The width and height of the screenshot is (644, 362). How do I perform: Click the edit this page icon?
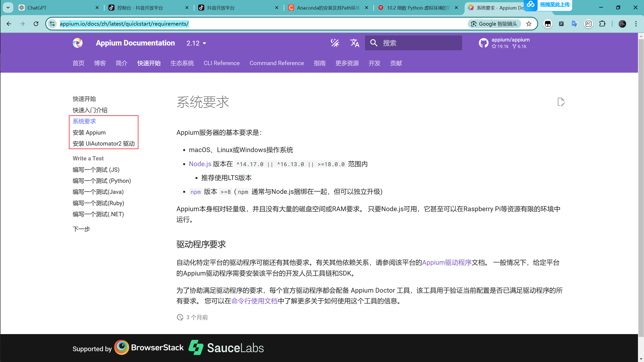click(x=561, y=102)
